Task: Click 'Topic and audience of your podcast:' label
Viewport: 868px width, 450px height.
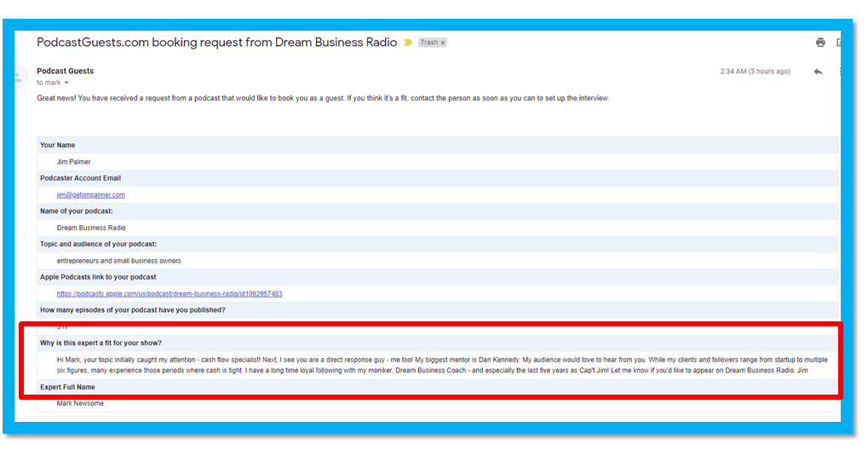Action: pyautogui.click(x=99, y=244)
